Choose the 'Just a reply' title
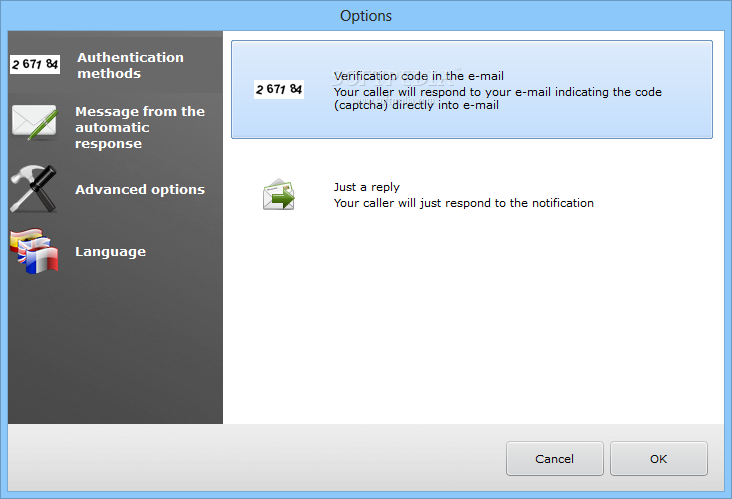The height and width of the screenshot is (499, 732). [x=366, y=187]
